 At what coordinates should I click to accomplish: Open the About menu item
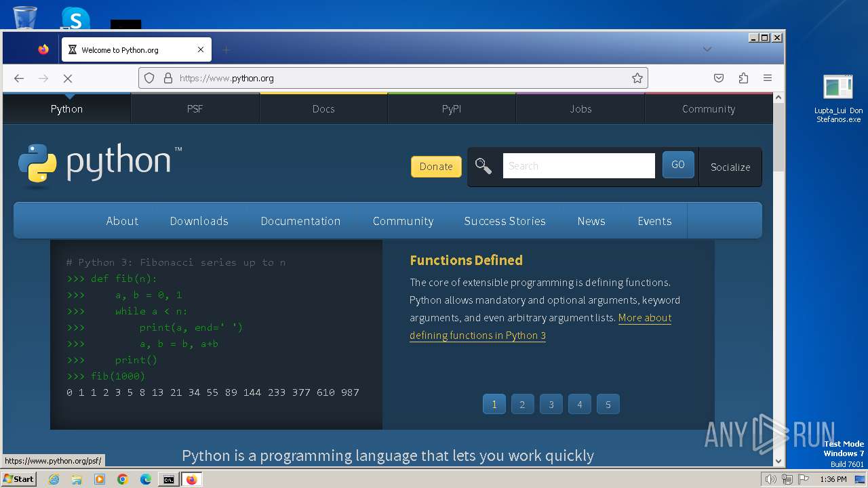point(122,221)
